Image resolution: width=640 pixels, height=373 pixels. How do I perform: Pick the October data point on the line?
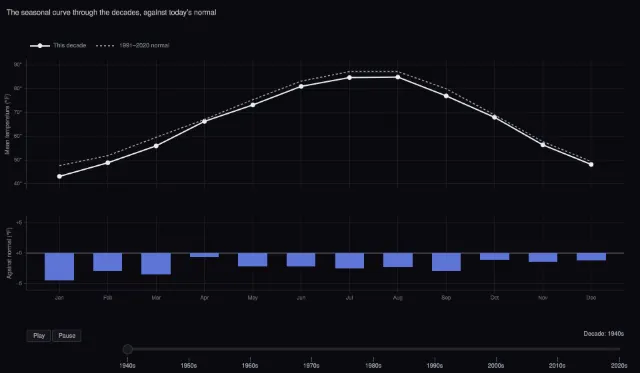(495, 117)
